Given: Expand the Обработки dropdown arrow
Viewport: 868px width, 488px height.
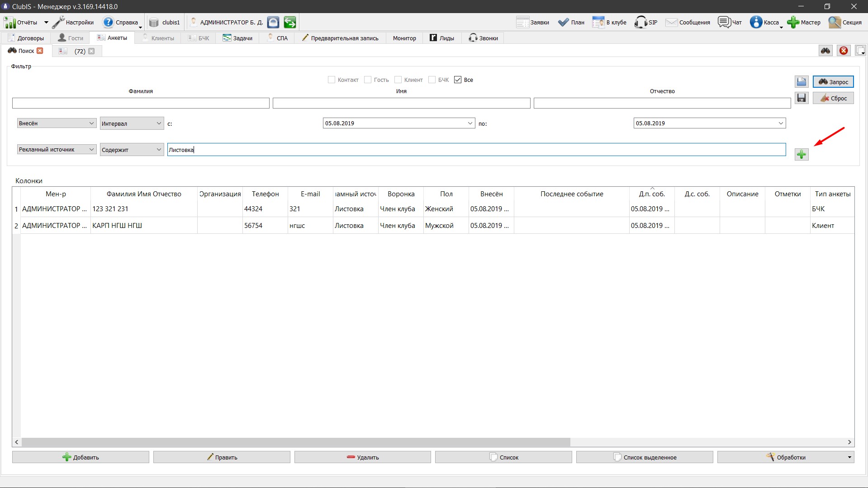Looking at the screenshot, I should pos(849,457).
